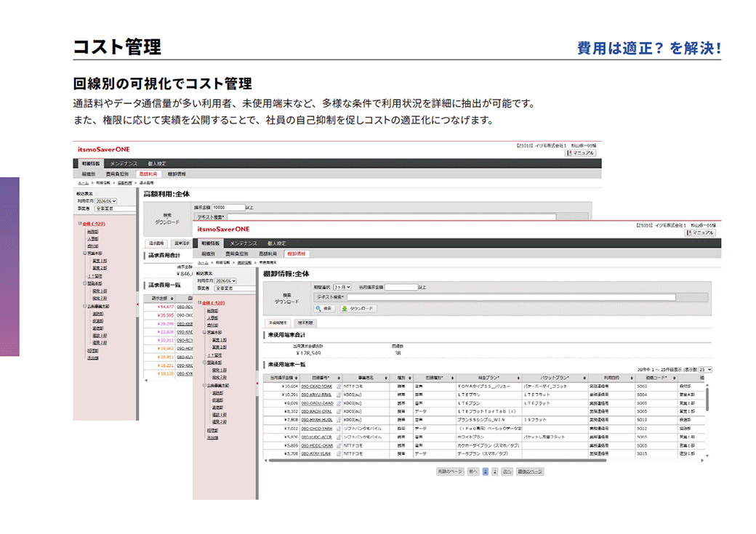Image resolution: width=756 pixels, height=534 pixels.
Task: Collapse the 営業本部 node in the front window tree
Action: point(204,333)
